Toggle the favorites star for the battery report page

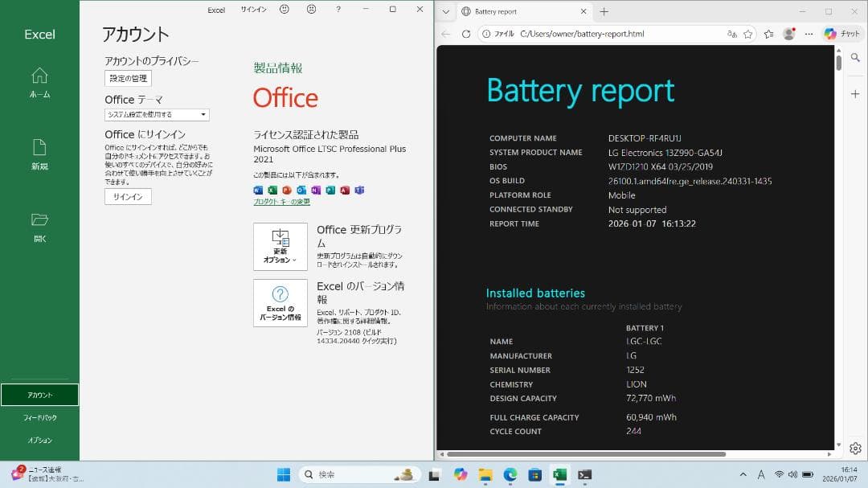(749, 34)
